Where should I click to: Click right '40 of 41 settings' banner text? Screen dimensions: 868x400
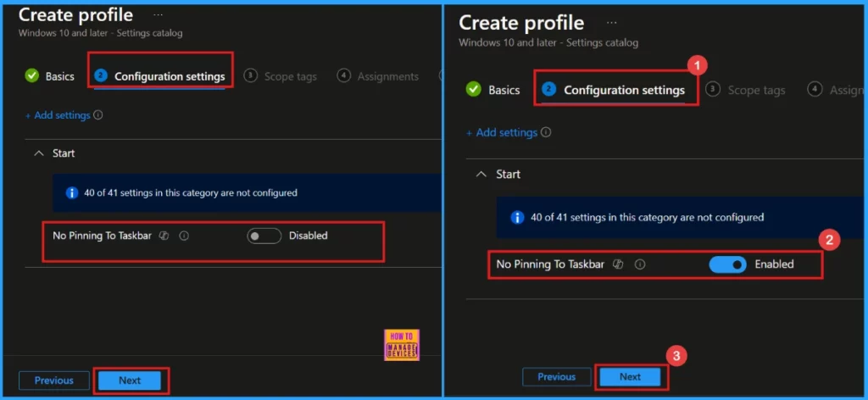click(647, 218)
